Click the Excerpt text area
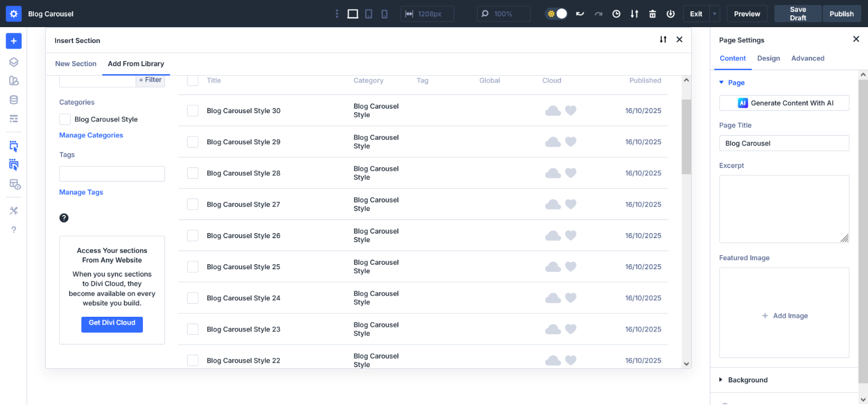 click(784, 209)
